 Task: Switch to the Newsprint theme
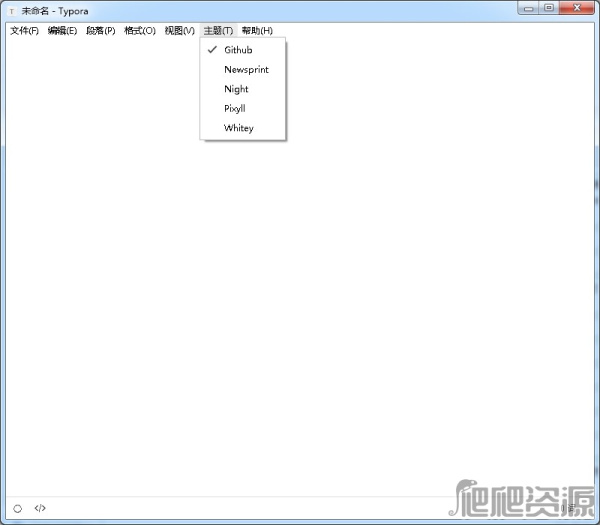(246, 70)
